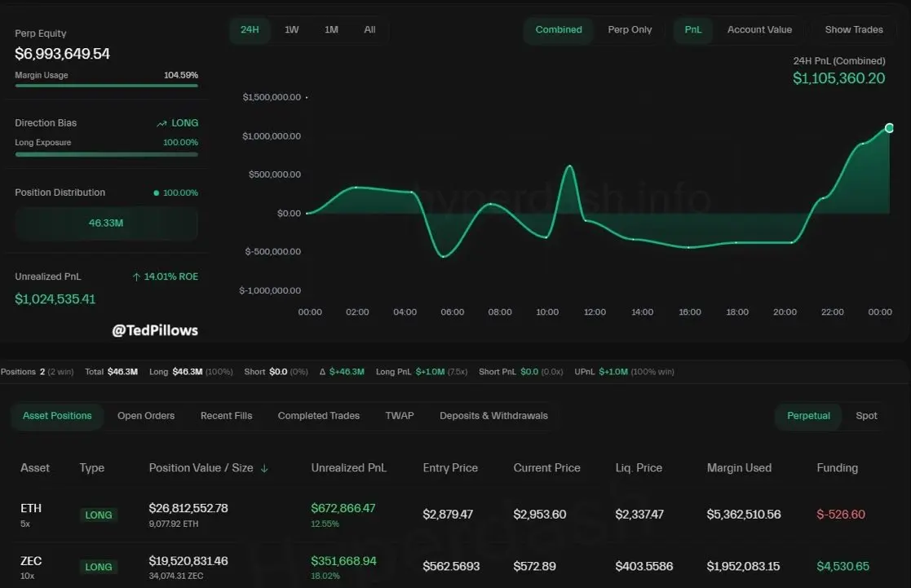Switch to Perp Only view
Screen dimensions: 911x588
click(x=630, y=30)
